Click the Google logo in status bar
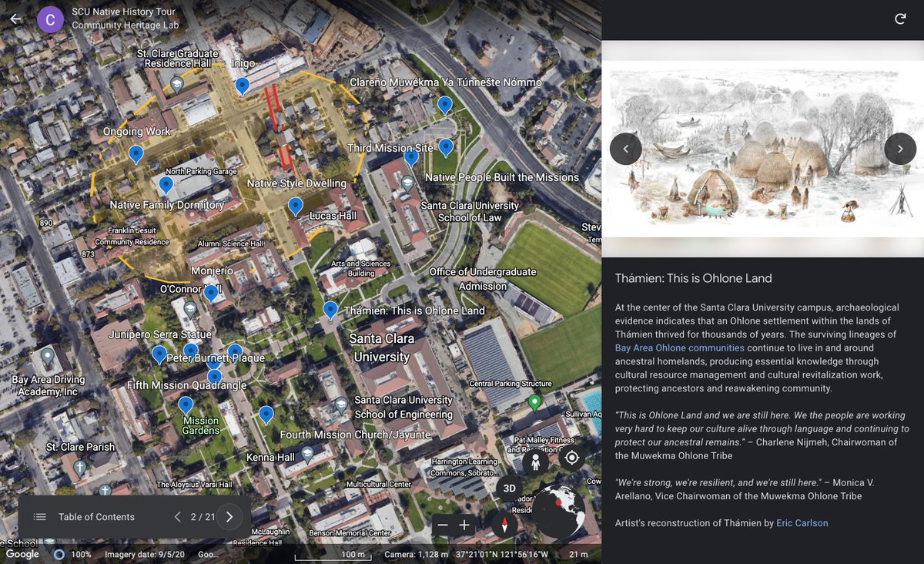Viewport: 924px width, 564px height. coord(22,554)
